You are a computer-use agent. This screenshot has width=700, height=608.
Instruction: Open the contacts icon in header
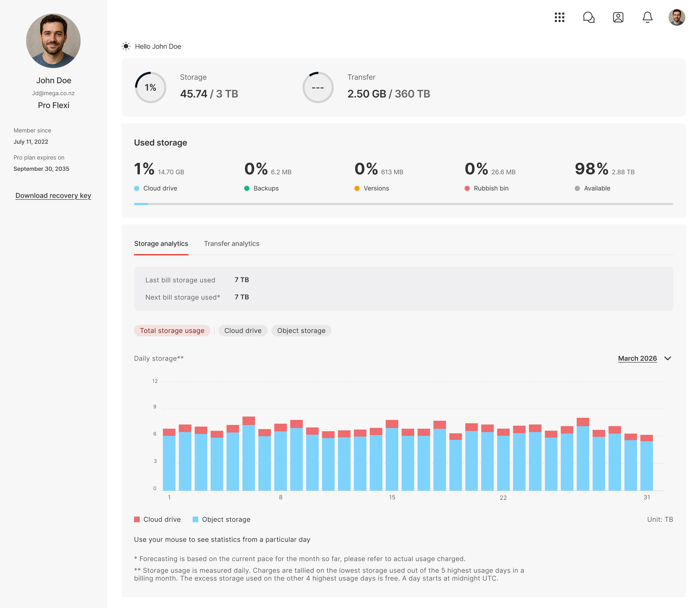618,17
